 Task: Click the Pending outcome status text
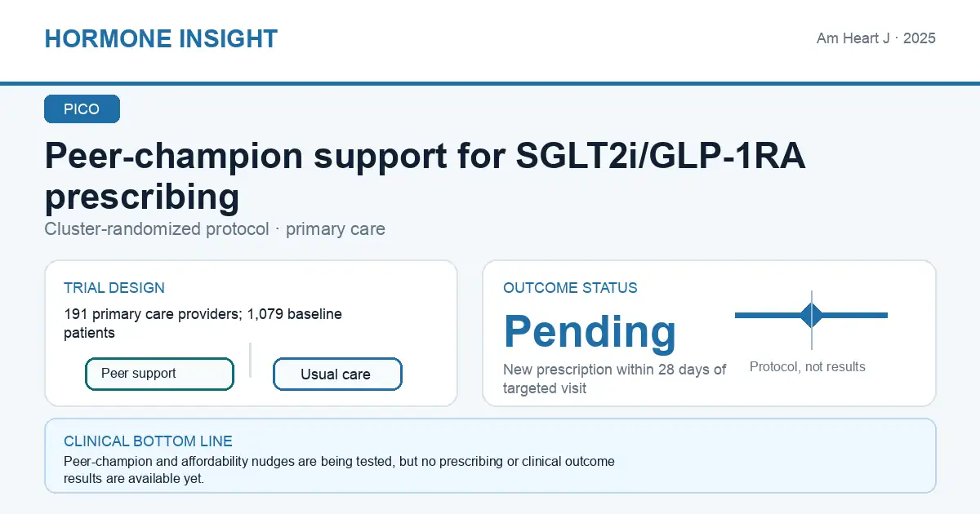pyautogui.click(x=590, y=330)
